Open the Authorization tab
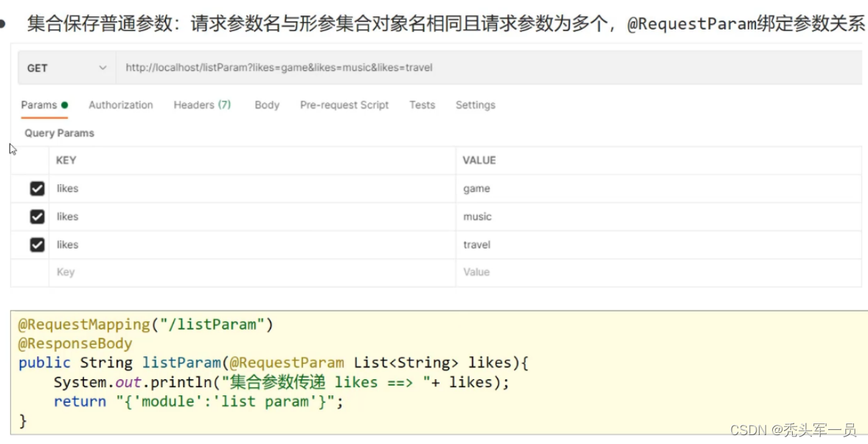Screen dimensions: 868x444 coord(121,105)
